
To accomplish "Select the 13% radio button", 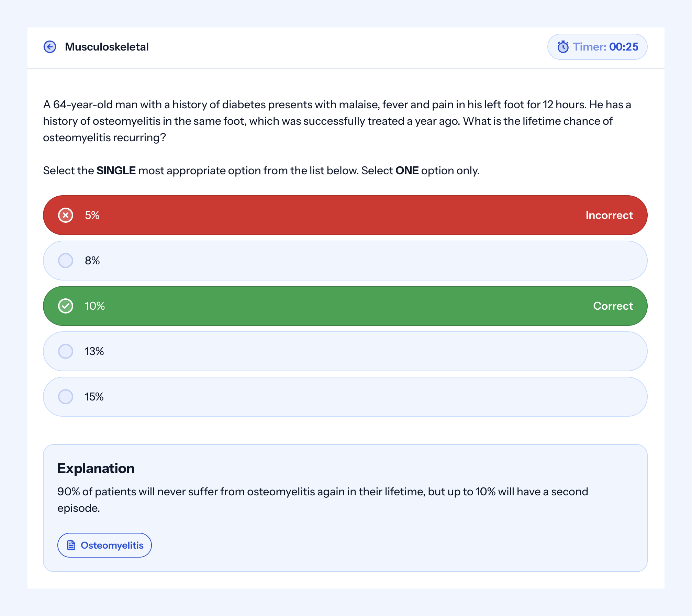I will click(66, 351).
